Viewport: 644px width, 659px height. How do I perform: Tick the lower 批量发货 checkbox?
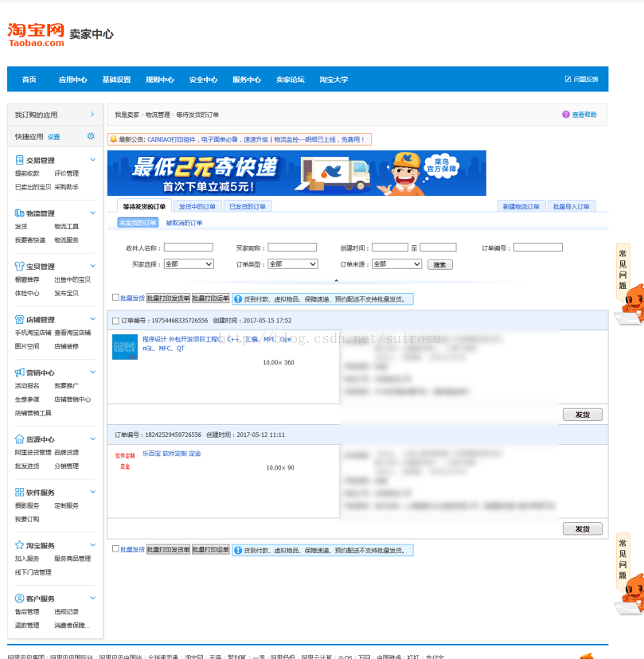(x=115, y=549)
